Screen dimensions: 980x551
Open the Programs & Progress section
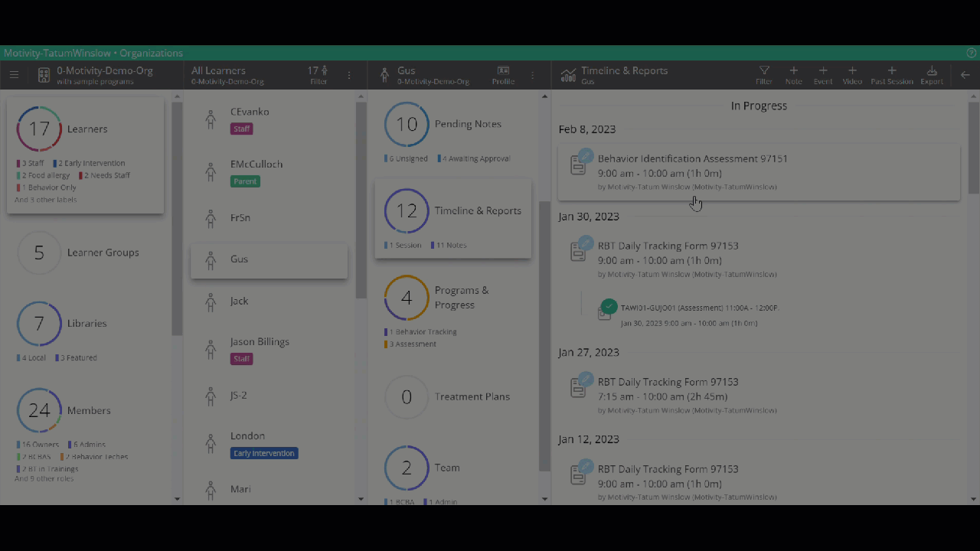click(452, 298)
